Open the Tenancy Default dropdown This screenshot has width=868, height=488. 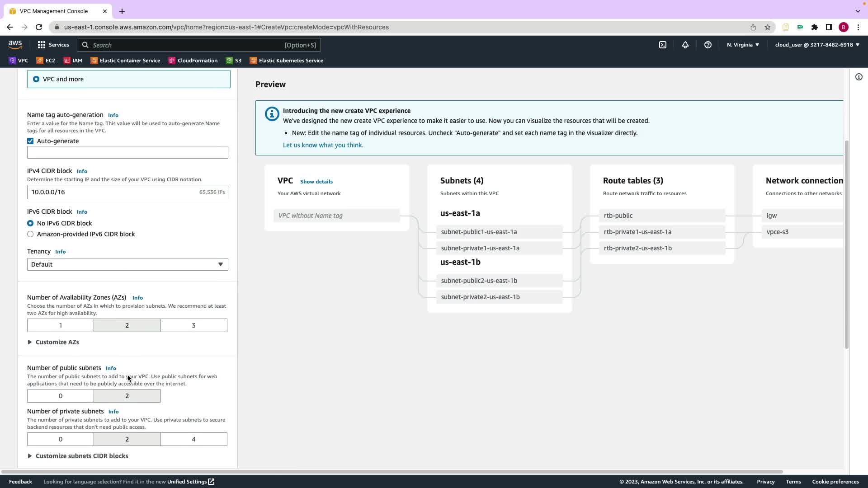[x=127, y=264]
